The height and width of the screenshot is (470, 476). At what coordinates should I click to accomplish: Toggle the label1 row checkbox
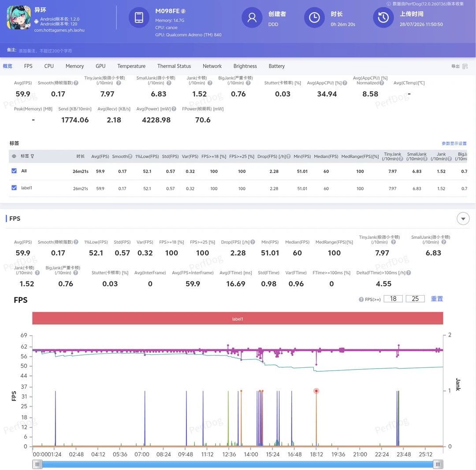14,188
